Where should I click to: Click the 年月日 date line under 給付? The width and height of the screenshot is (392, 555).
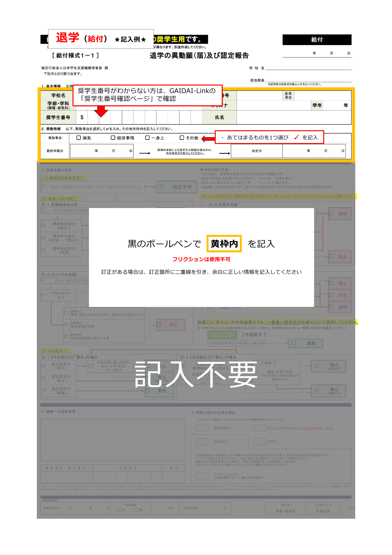pos(317,53)
